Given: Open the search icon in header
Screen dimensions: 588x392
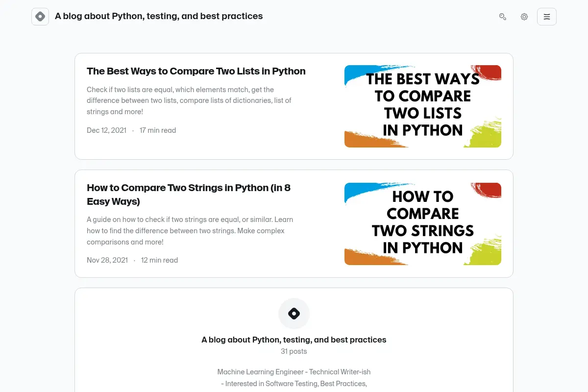Looking at the screenshot, I should tap(503, 17).
